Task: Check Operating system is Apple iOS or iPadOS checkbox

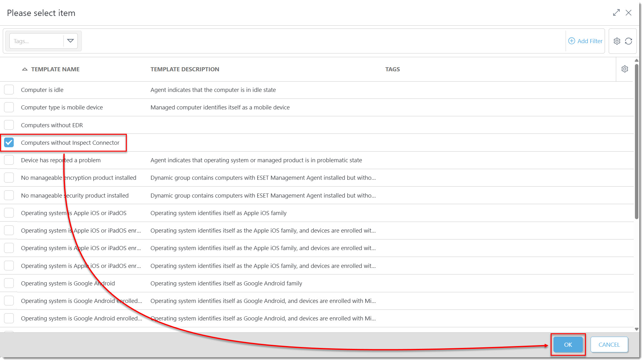Action: click(9, 213)
